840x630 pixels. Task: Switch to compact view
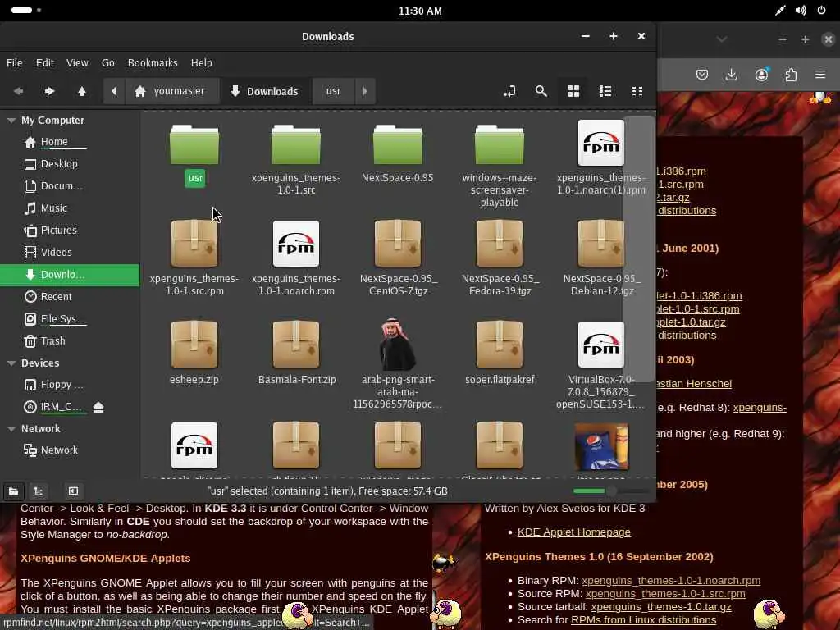pos(637,91)
